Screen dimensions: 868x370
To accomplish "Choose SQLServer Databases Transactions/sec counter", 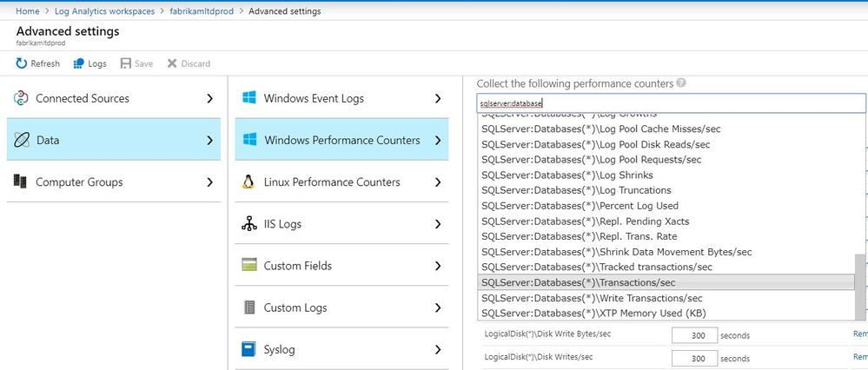I will [666, 282].
